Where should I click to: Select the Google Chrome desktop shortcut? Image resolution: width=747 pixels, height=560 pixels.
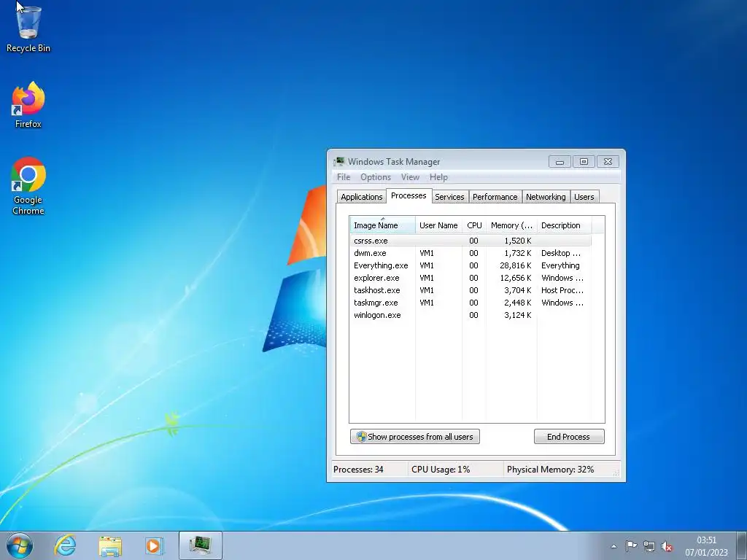click(x=28, y=186)
